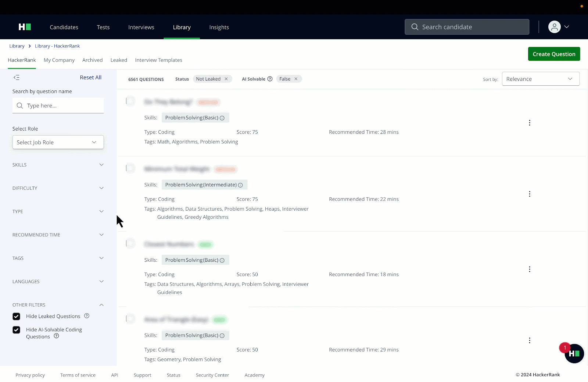Open Academy footer link
The height and width of the screenshot is (382, 588).
click(255, 375)
